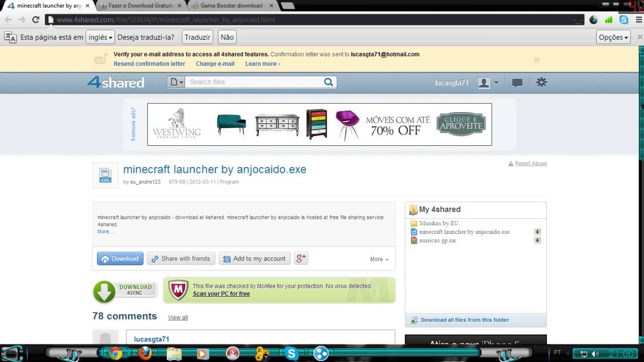Open 4shared settings gear
The image size is (644, 362).
coord(541,82)
